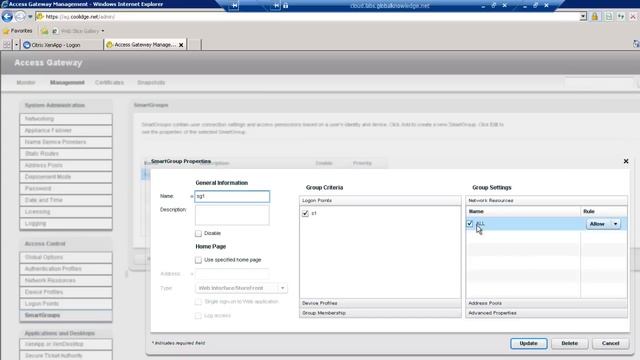Open the tab list dropdown beside Quick Tabs

click(16, 44)
